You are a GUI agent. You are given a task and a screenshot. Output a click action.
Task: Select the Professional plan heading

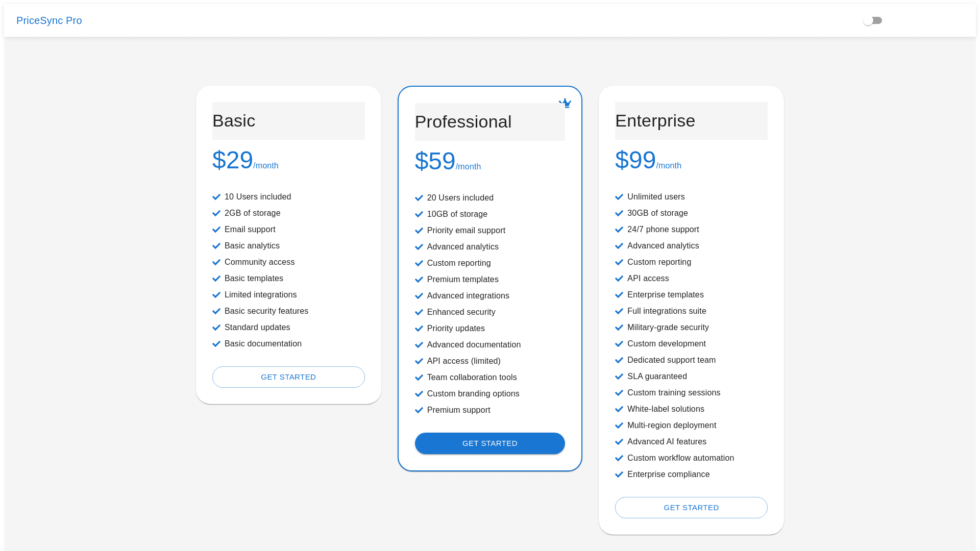point(463,122)
